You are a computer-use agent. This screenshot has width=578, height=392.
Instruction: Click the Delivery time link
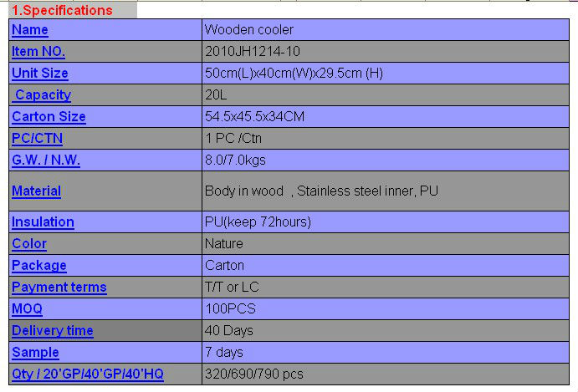click(x=53, y=331)
